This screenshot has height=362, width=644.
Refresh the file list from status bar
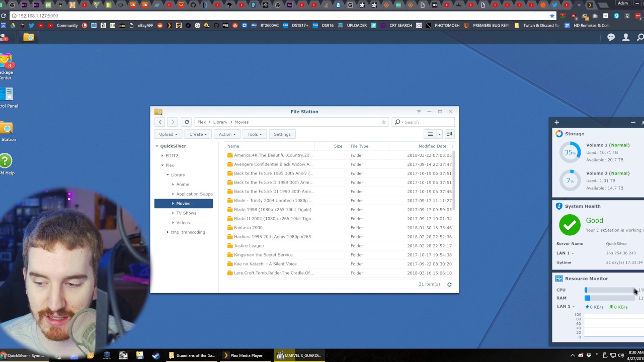(449, 285)
